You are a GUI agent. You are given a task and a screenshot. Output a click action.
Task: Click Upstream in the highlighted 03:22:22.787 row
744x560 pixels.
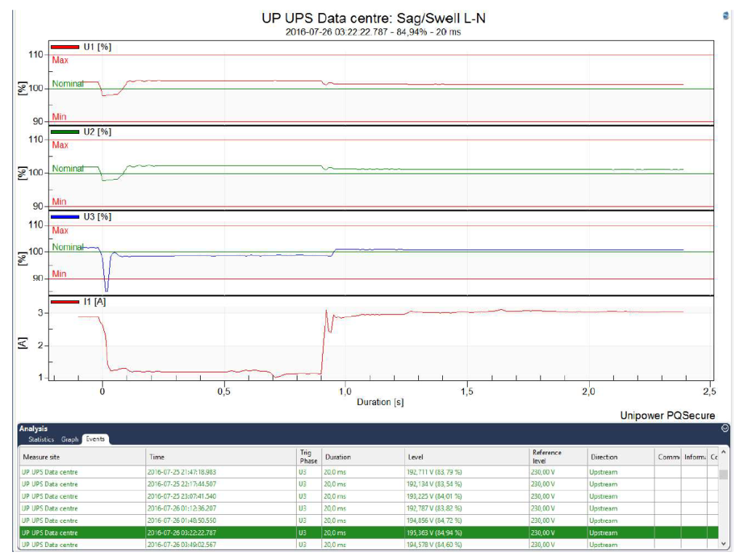(x=604, y=533)
